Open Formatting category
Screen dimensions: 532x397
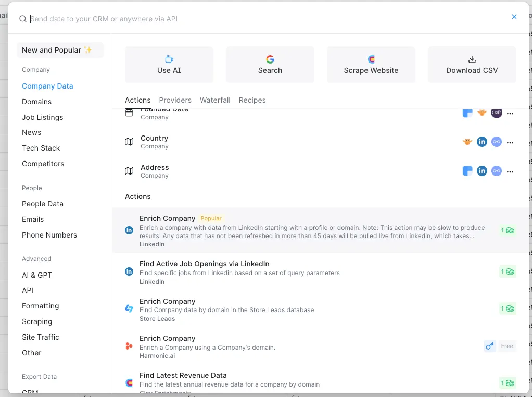[41, 306]
